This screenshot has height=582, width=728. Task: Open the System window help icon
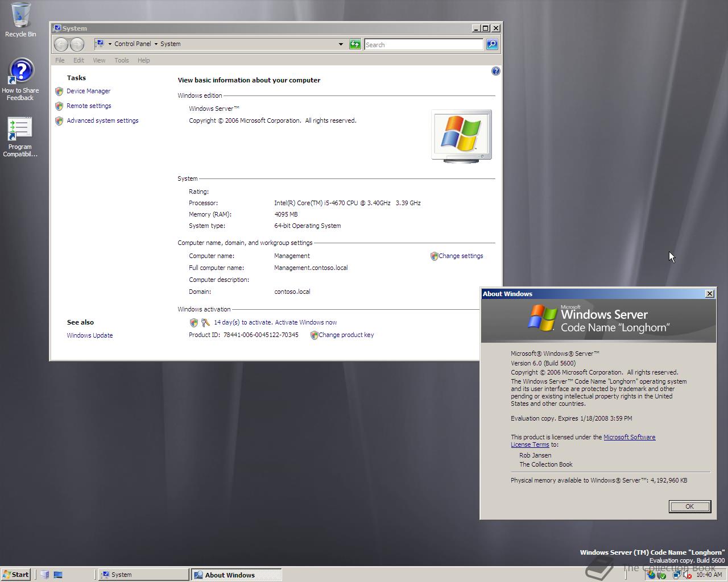point(495,71)
